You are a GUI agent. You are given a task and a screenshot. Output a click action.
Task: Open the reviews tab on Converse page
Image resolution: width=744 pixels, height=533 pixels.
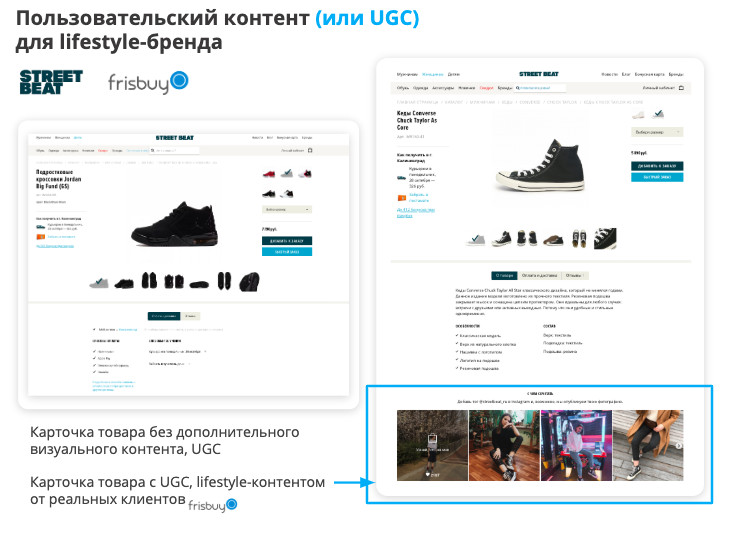(574, 275)
